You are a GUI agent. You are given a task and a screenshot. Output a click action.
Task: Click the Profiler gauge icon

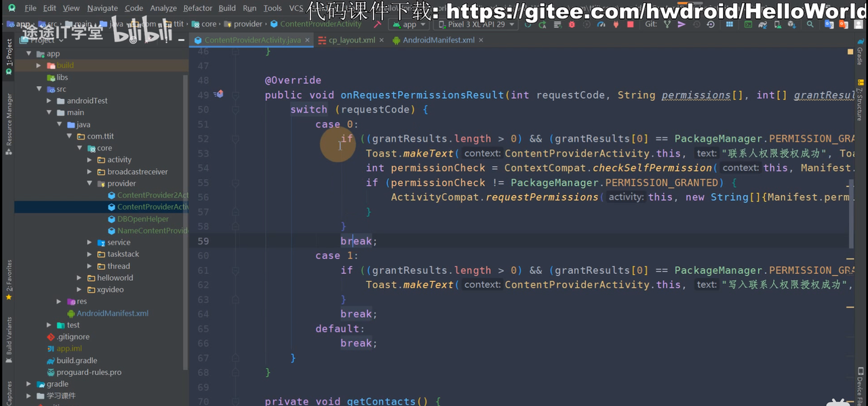(x=601, y=24)
